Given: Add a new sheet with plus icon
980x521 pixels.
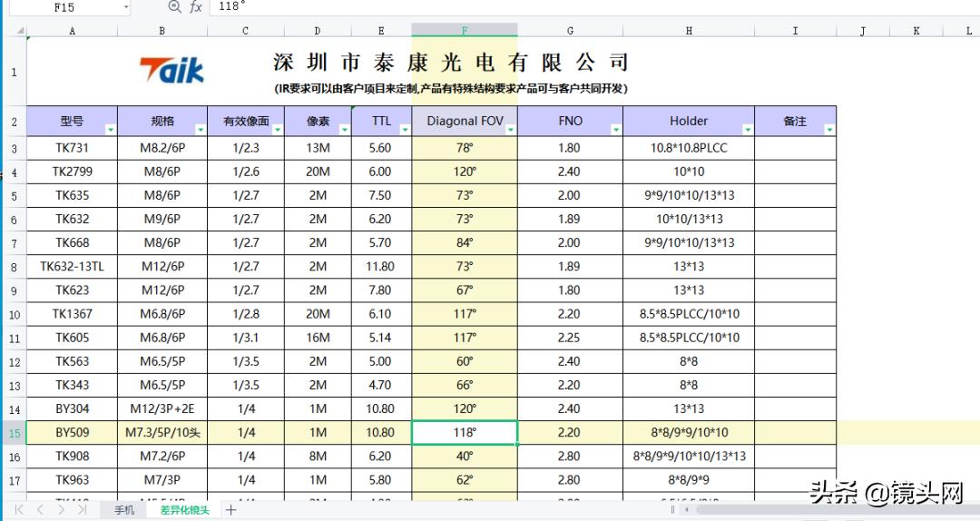Looking at the screenshot, I should 231,510.
